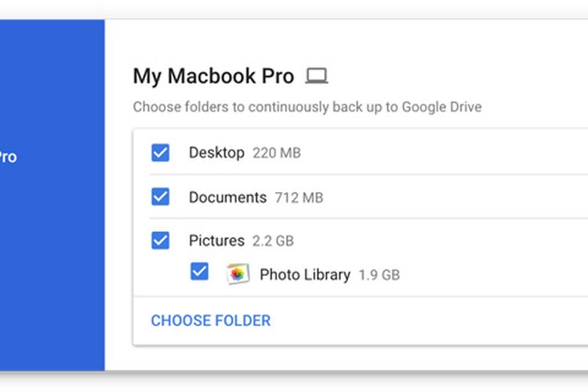The image size is (588, 392).
Task: Select the Documents folder label
Action: pyautogui.click(x=227, y=198)
